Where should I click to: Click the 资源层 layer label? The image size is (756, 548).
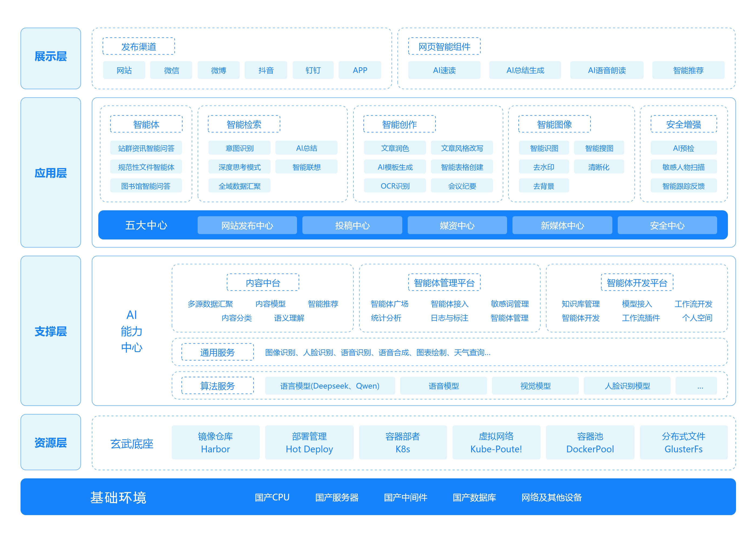coord(51,442)
